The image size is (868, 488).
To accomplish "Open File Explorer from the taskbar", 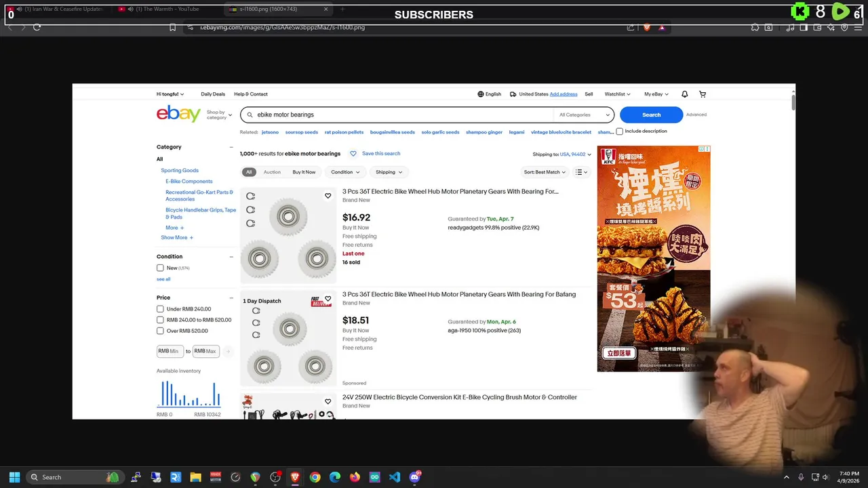I will click(x=195, y=477).
